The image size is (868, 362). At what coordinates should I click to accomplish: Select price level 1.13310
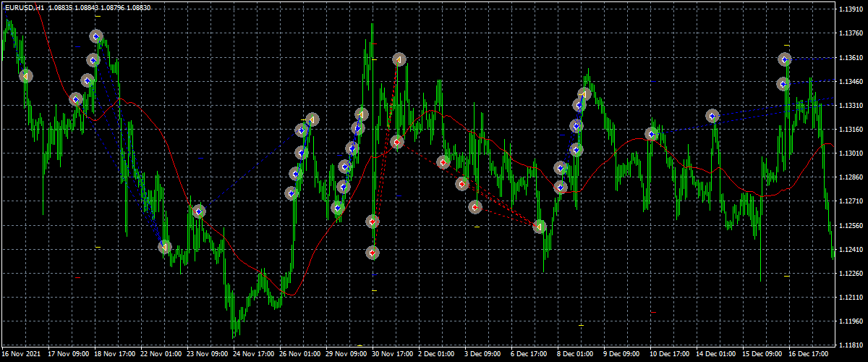tap(851, 106)
